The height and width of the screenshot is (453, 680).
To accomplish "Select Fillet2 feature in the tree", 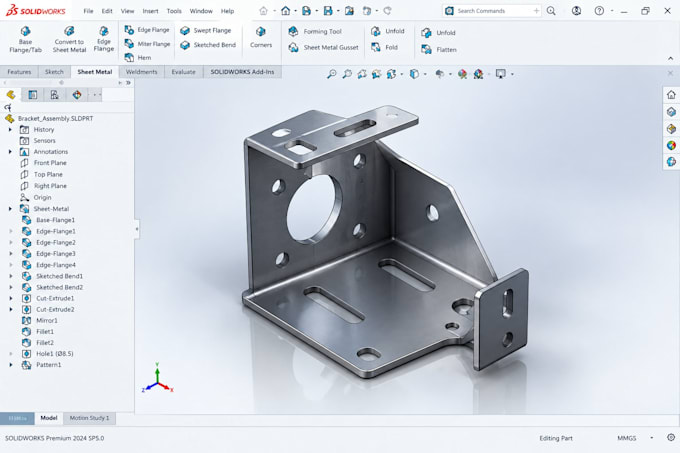I will click(38, 342).
